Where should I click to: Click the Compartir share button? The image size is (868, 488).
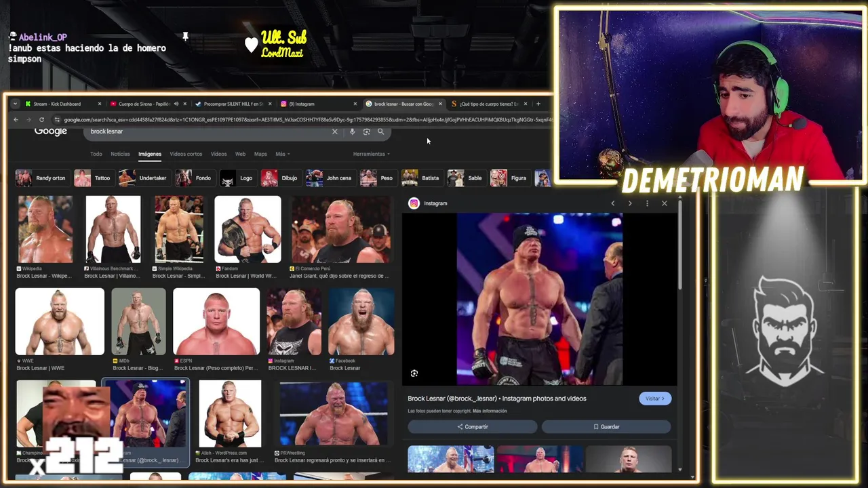coord(473,427)
